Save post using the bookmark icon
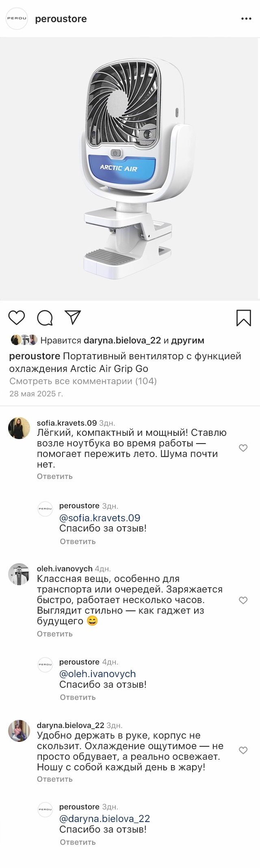Screen dimensions: 260x868 (243, 318)
